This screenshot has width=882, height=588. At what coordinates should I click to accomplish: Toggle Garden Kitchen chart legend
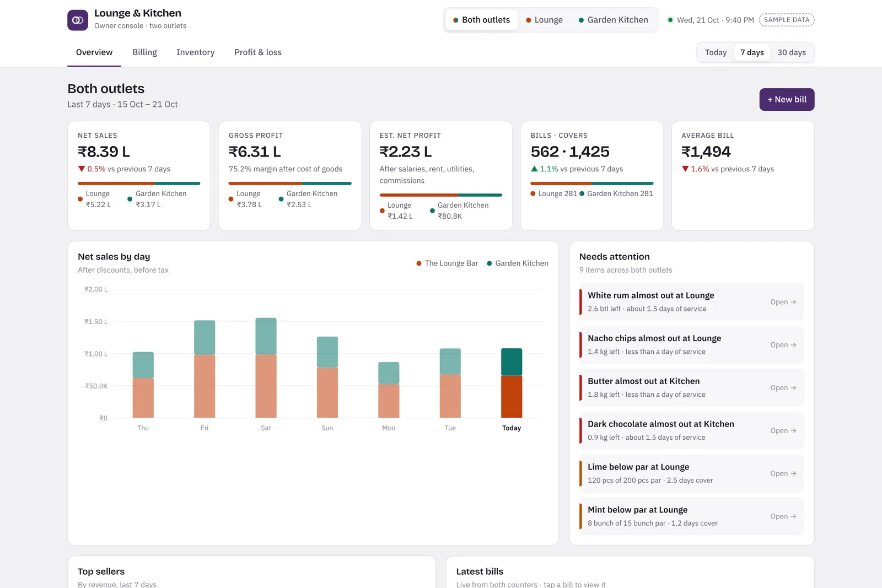pos(518,263)
